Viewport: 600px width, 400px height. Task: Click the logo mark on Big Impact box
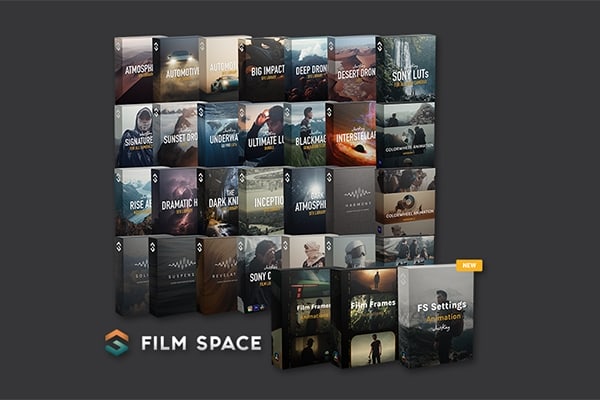point(242,47)
